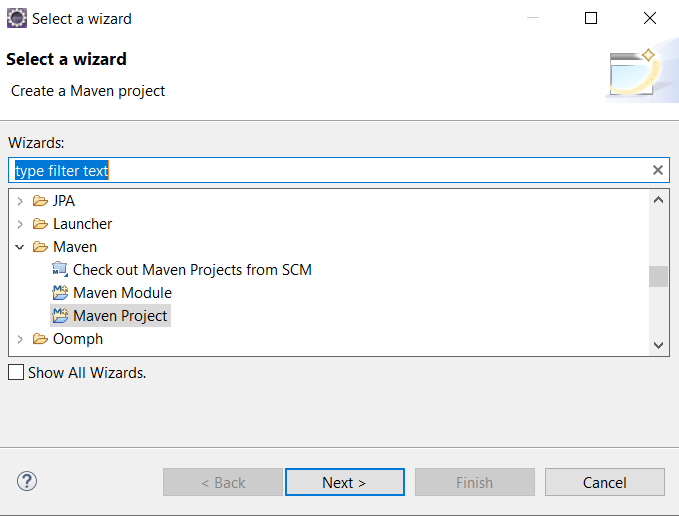Select the Maven Module entry
The image size is (679, 516).
pyautogui.click(x=123, y=293)
